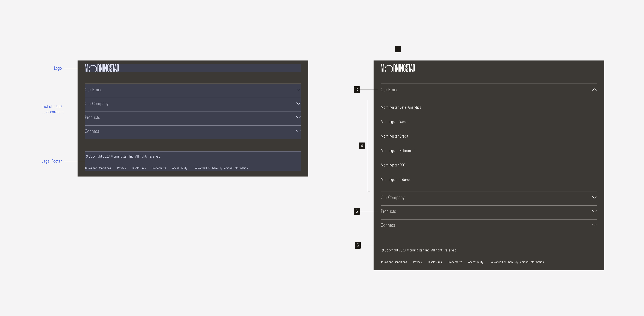The height and width of the screenshot is (316, 644).
Task: Select copyright text in right footer
Action: pyautogui.click(x=419, y=250)
